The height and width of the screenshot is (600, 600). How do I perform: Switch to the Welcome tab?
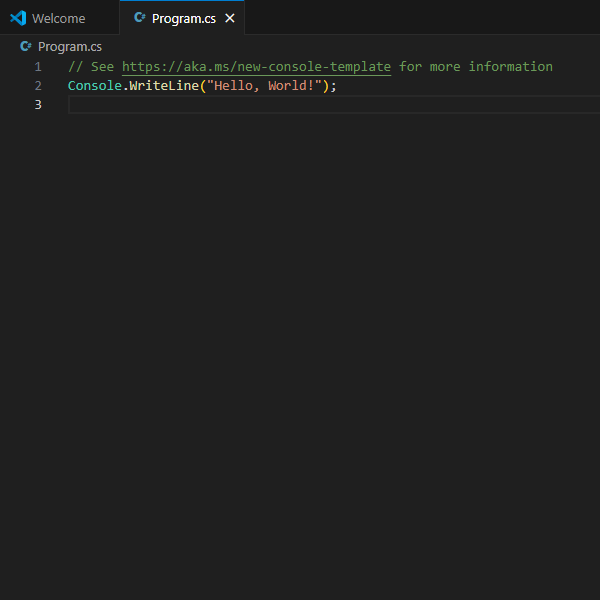(x=58, y=18)
